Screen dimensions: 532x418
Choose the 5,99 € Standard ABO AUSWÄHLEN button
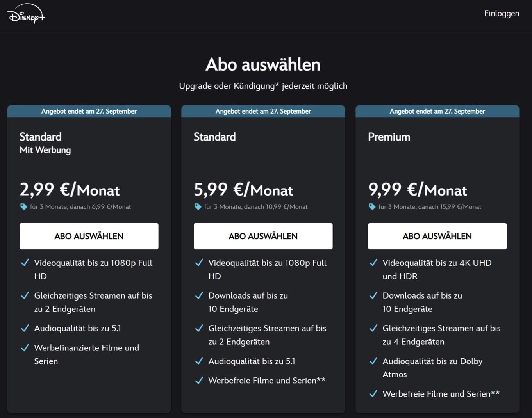(263, 236)
